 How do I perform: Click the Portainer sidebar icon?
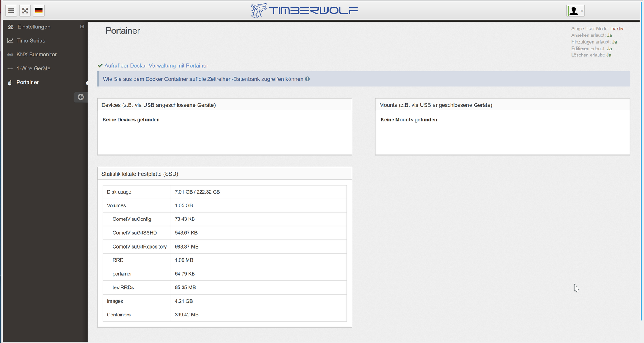point(10,83)
